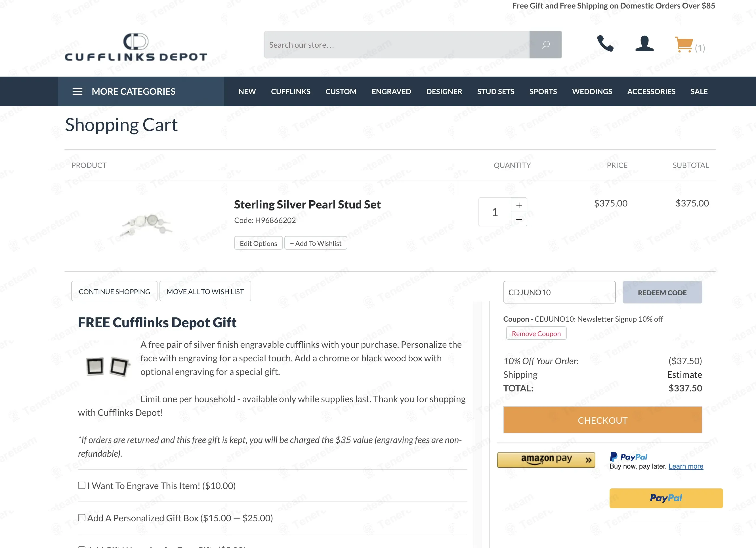756x548 pixels.
Task: Click the free shipping promo banner text
Action: [x=613, y=6]
